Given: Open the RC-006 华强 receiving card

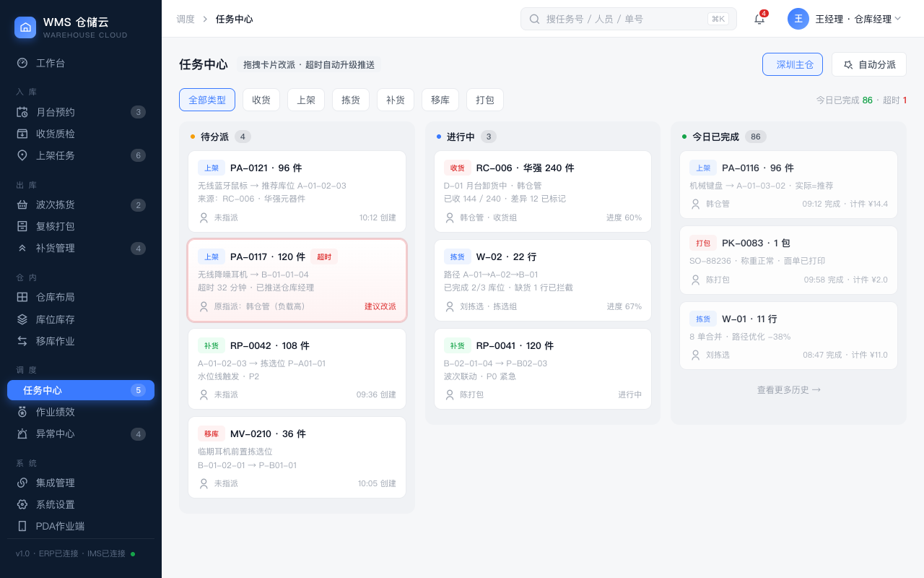Looking at the screenshot, I should (543, 191).
